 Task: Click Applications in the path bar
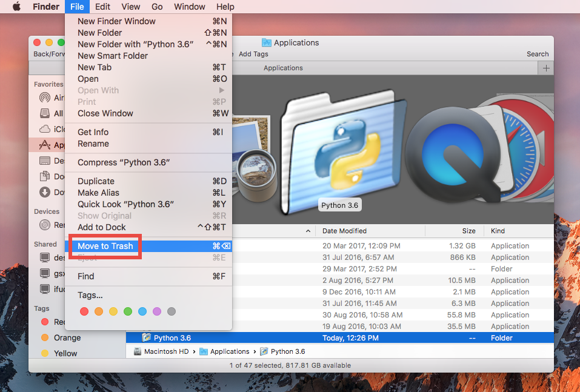tap(229, 351)
